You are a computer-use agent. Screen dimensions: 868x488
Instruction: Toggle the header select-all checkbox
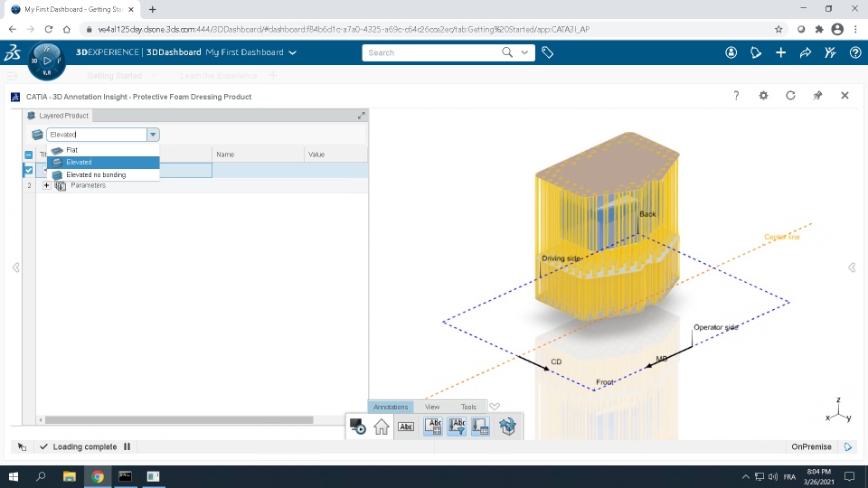29,155
